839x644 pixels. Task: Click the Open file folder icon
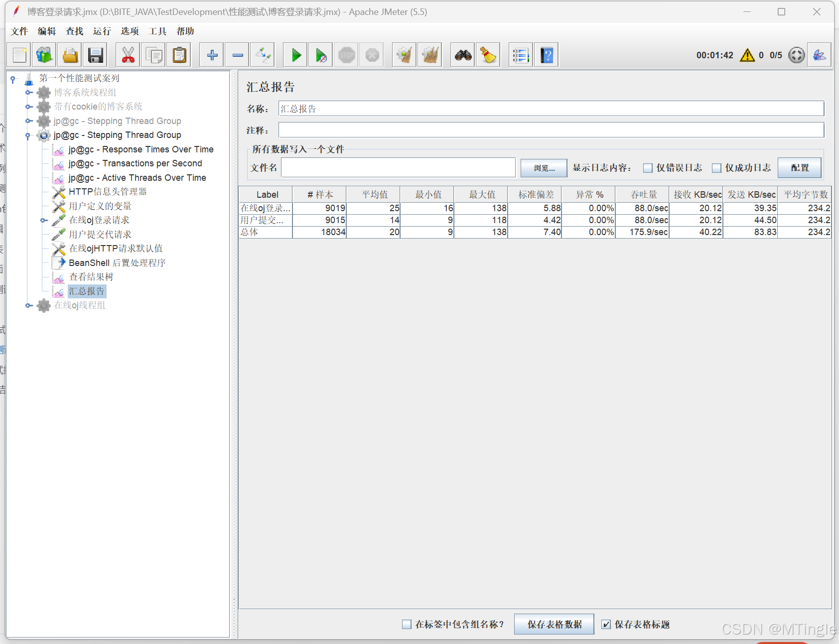70,55
